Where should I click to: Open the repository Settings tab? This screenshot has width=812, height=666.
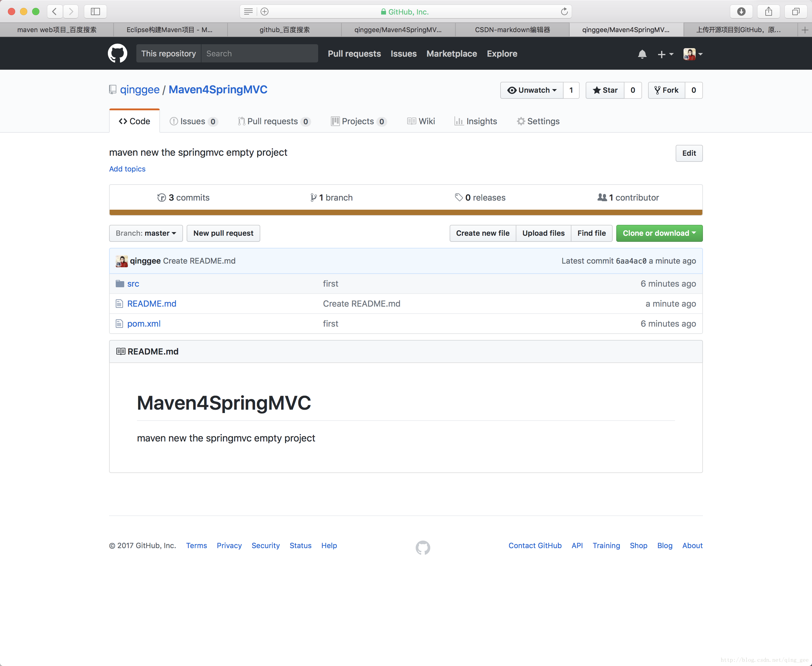[x=538, y=121]
